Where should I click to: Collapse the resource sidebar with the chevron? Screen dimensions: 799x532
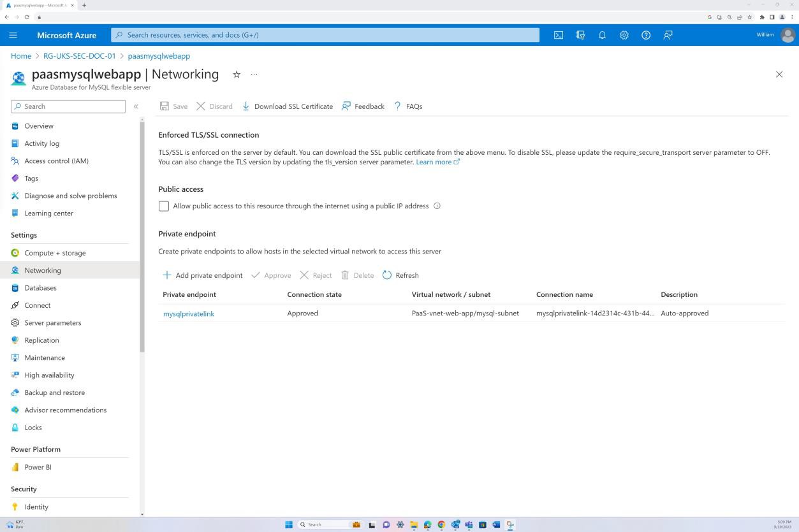click(136, 106)
